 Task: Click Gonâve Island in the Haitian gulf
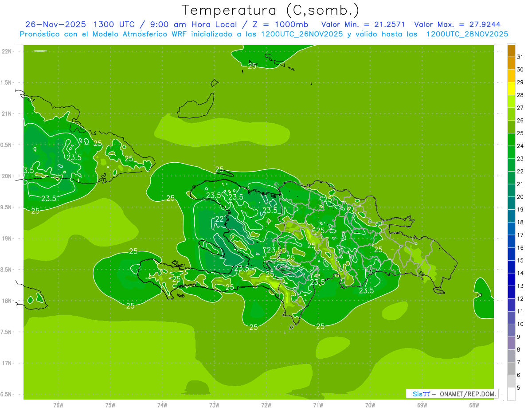[x=218, y=249]
